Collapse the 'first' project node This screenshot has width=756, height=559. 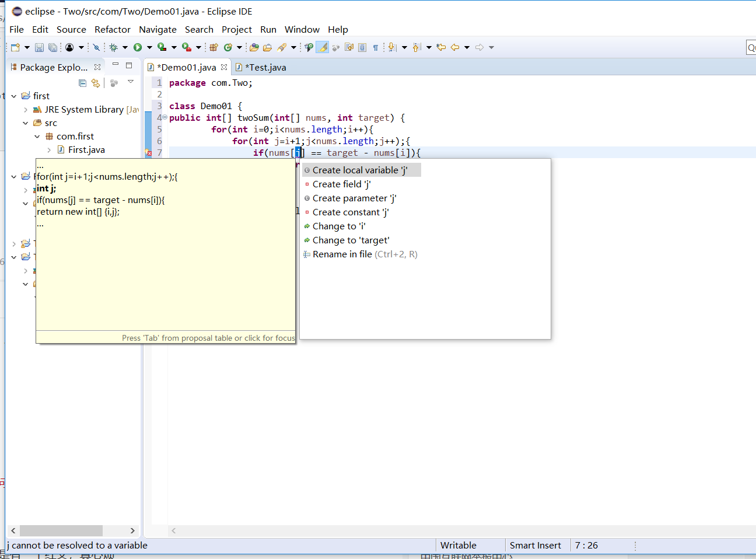pyautogui.click(x=14, y=96)
